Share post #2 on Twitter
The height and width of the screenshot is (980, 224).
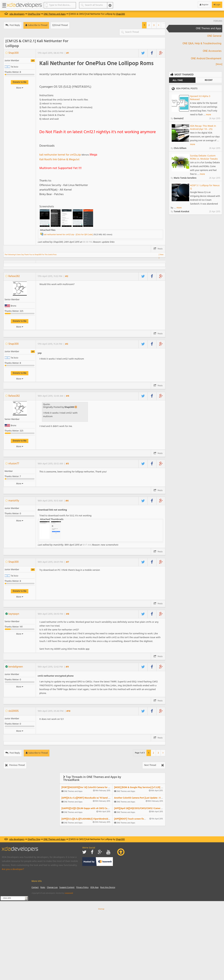tap(143, 276)
